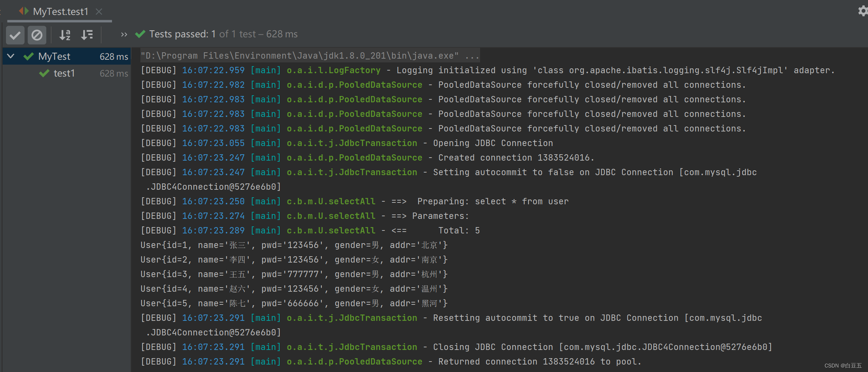The image size is (868, 372).
Task: Click the java.exe command line at top of console
Action: pyautogui.click(x=310, y=56)
